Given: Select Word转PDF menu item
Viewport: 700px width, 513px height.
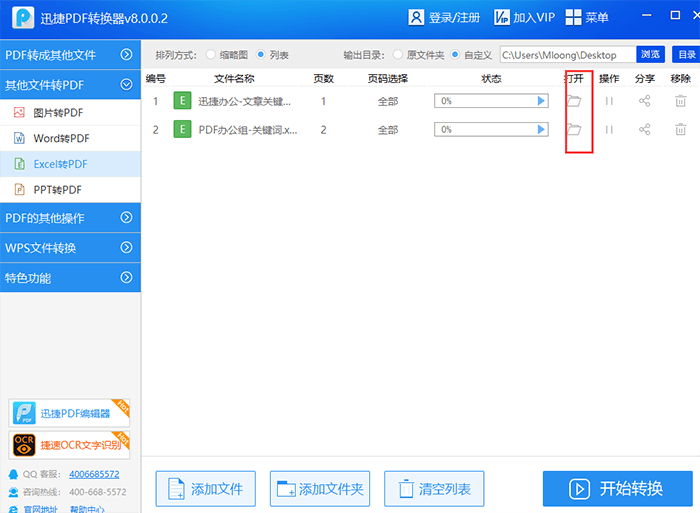Looking at the screenshot, I should (70, 138).
